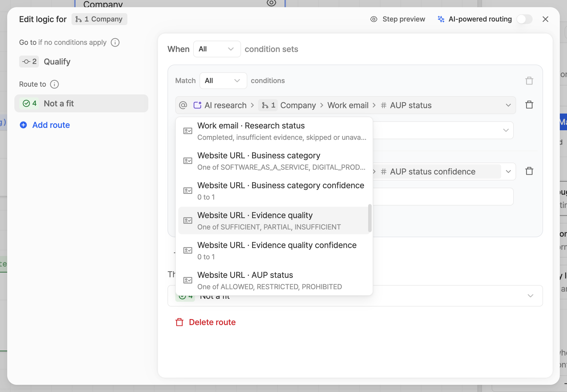The height and width of the screenshot is (392, 567).
Task: Click the AI research breadcrumb icon
Action: point(197,105)
